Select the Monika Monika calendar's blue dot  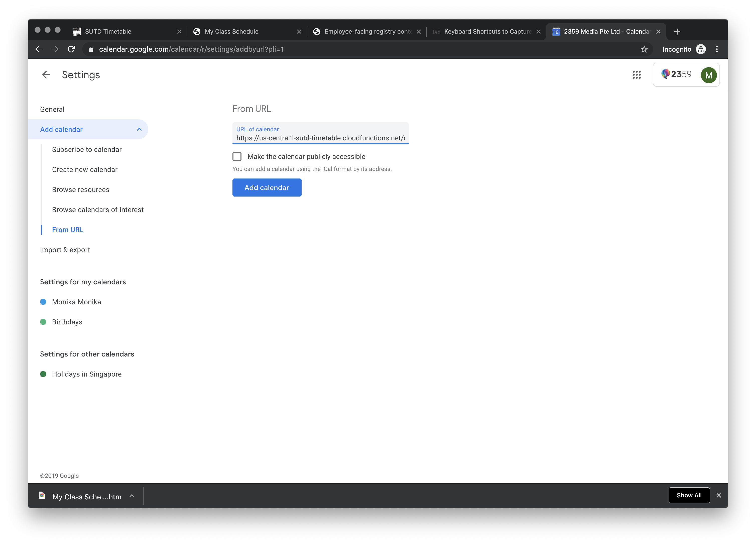click(x=43, y=302)
